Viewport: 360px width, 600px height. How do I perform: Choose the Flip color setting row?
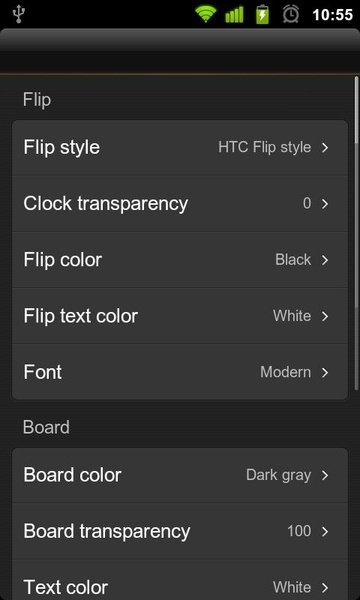click(x=180, y=260)
